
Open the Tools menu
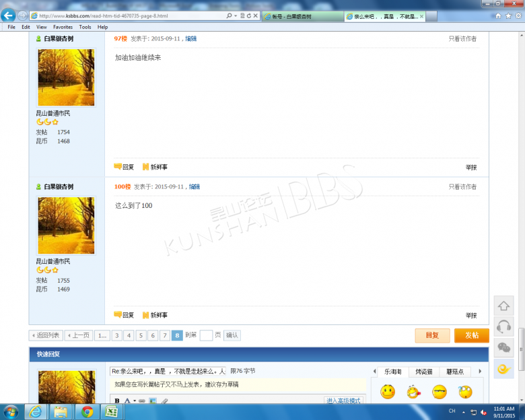pos(85,27)
